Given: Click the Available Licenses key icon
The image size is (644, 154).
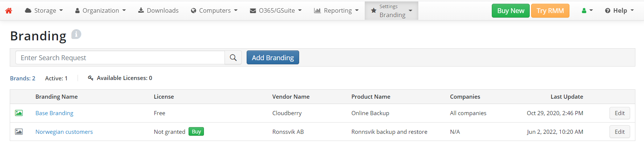Looking at the screenshot, I should point(90,78).
